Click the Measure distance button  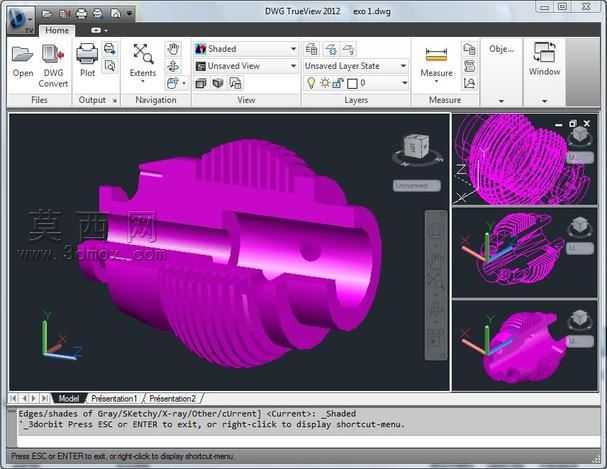(x=436, y=60)
